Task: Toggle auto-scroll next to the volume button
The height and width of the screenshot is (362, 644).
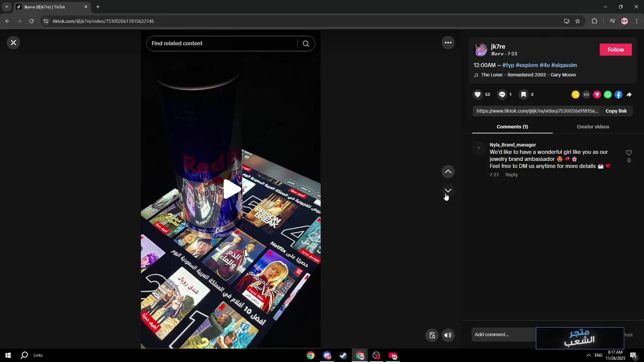Action: coord(432,335)
